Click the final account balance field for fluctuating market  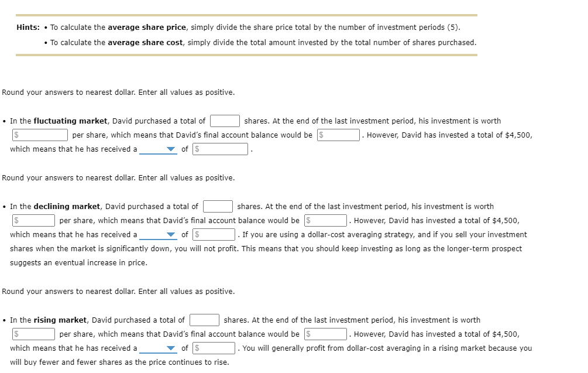point(339,135)
